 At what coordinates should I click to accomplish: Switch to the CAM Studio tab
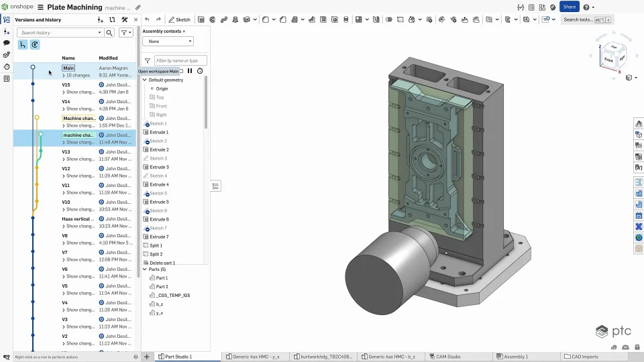pyautogui.click(x=448, y=357)
